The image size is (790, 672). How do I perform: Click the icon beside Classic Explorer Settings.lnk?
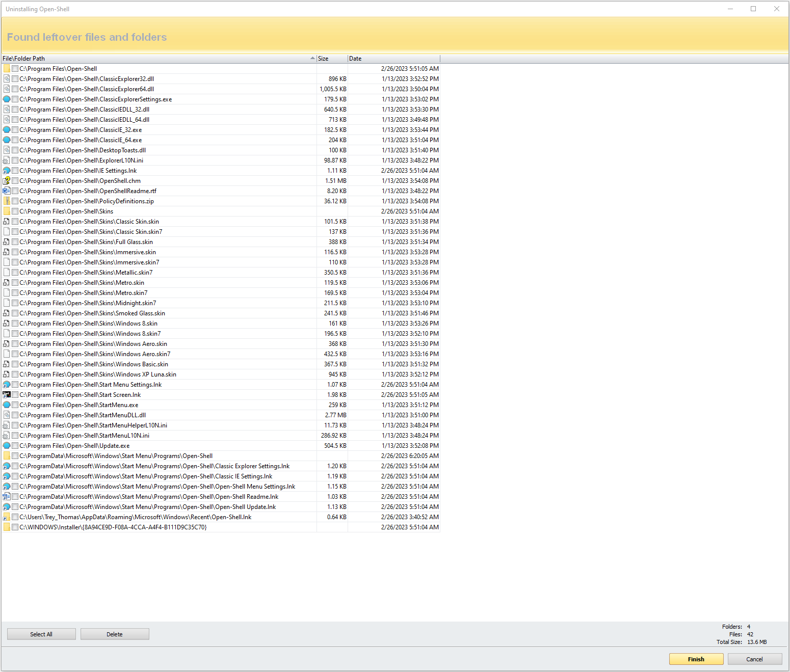click(x=7, y=466)
